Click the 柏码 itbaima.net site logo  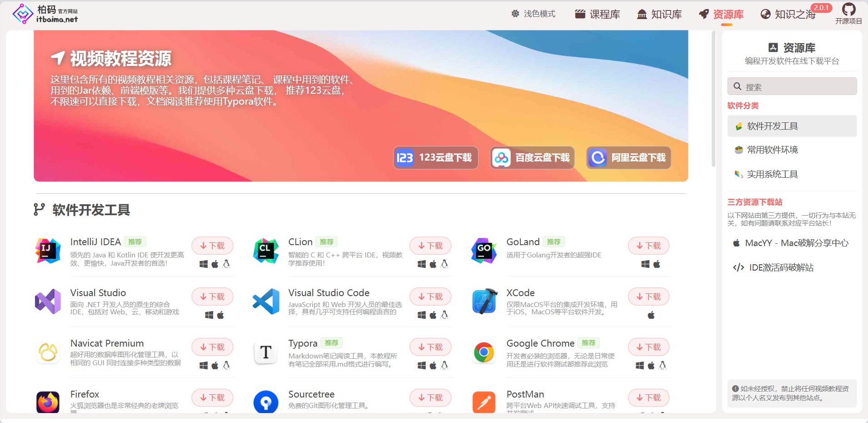click(x=45, y=14)
